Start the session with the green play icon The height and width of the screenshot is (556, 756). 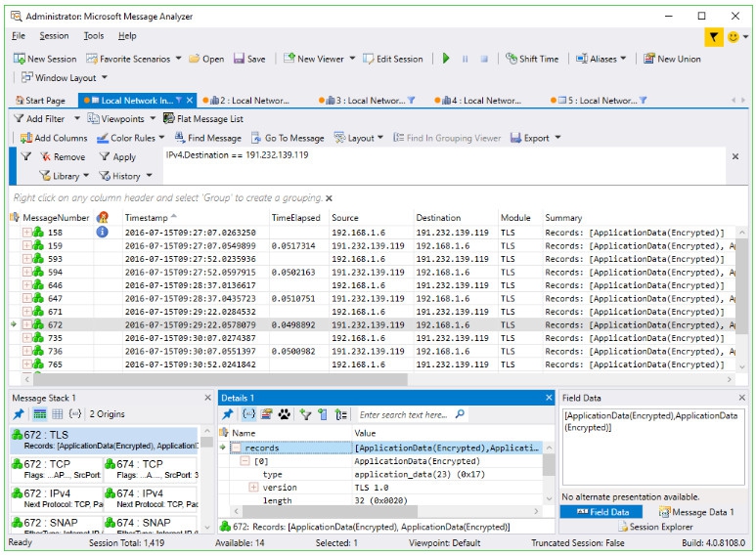(x=446, y=59)
